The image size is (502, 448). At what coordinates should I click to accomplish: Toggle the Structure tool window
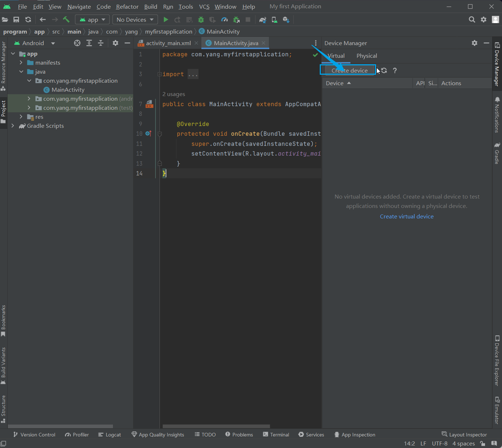(3, 409)
